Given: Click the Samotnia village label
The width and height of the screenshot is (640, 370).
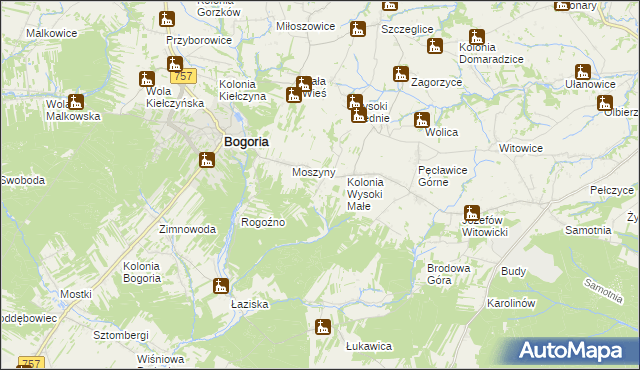Looking at the screenshot, I should coord(588,230).
